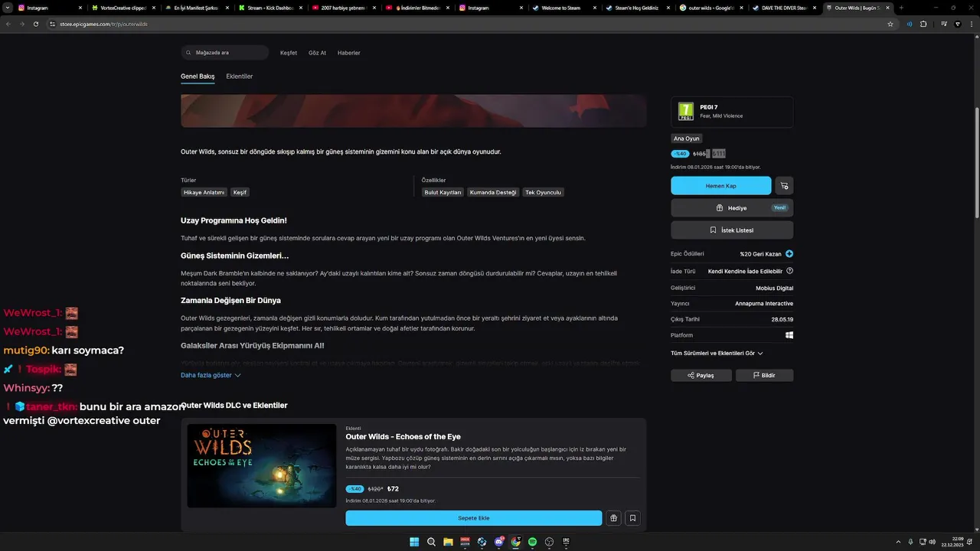Click the Hemen Kap button

721,186
